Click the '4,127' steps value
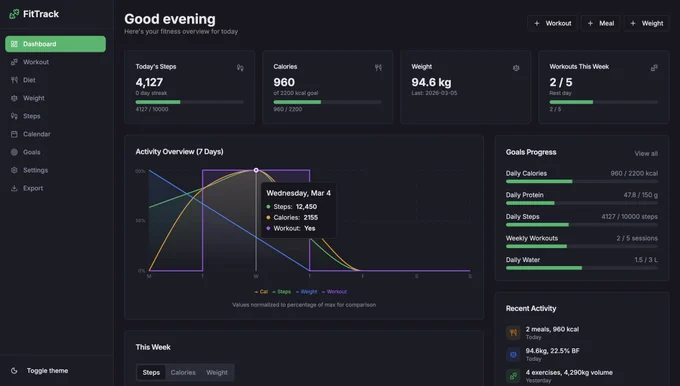Screen dimensions: 680x386 (149, 82)
